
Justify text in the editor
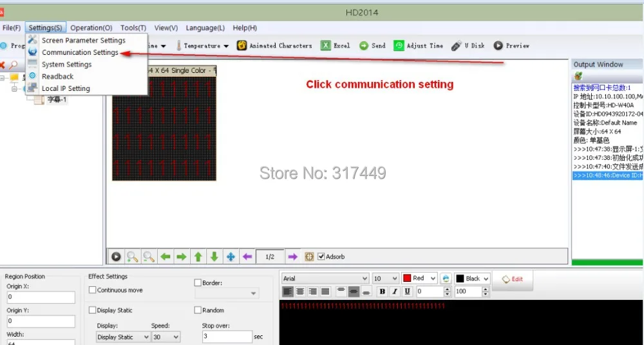point(325,291)
